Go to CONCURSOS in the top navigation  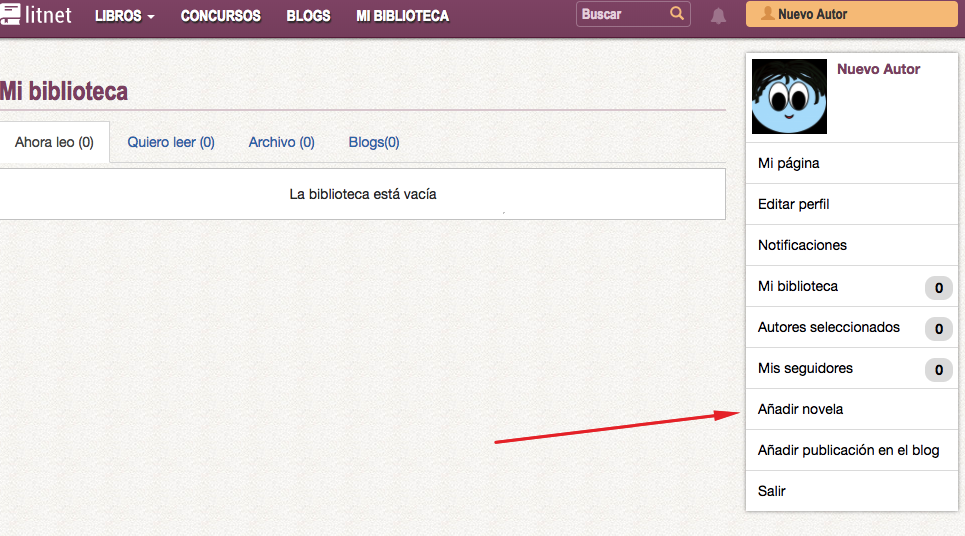220,16
